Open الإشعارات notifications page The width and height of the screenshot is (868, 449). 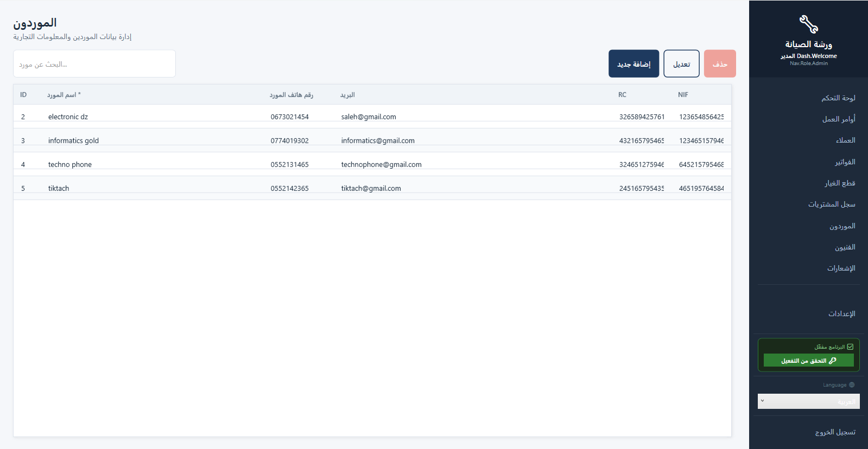tap(841, 268)
